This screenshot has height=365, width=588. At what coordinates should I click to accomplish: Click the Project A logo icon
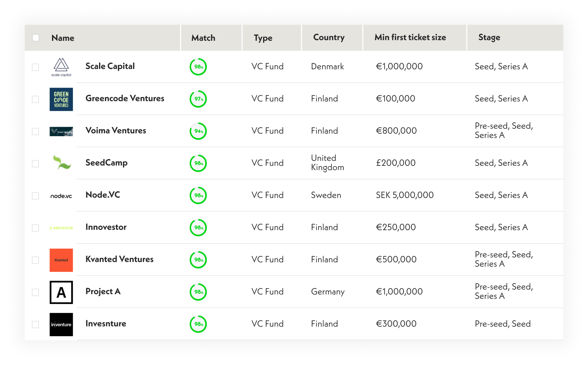[61, 292]
